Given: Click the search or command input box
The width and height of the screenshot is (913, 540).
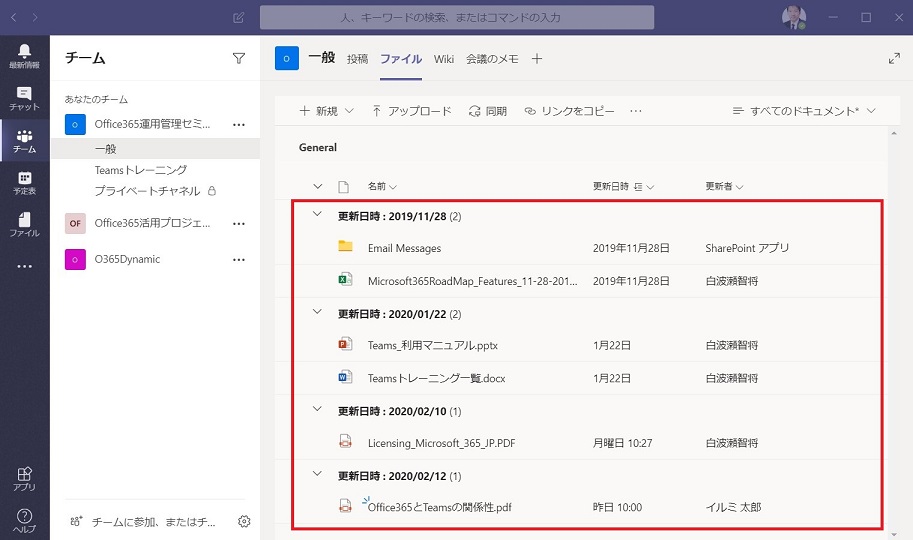Looking at the screenshot, I should [457, 17].
